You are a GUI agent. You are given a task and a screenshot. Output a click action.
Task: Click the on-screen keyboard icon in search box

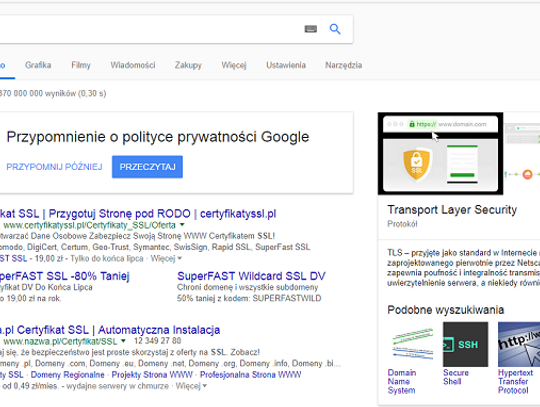click(x=311, y=29)
